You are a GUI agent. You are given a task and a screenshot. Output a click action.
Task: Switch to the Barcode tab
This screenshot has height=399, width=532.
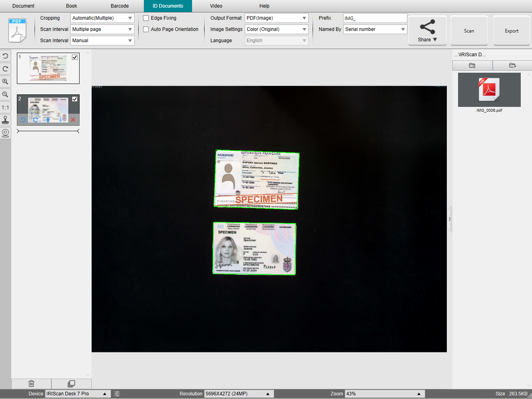[x=120, y=6]
